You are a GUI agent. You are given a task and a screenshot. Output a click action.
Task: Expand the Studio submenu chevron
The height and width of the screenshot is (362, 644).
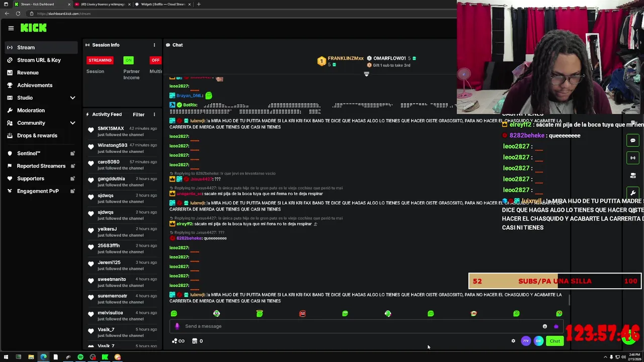[72, 98]
